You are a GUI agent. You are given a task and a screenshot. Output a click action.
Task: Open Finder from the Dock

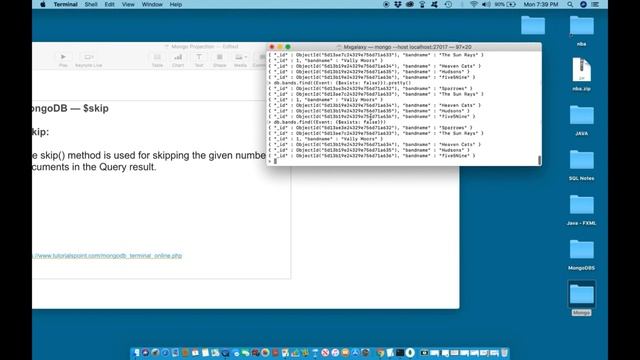pos(136,353)
